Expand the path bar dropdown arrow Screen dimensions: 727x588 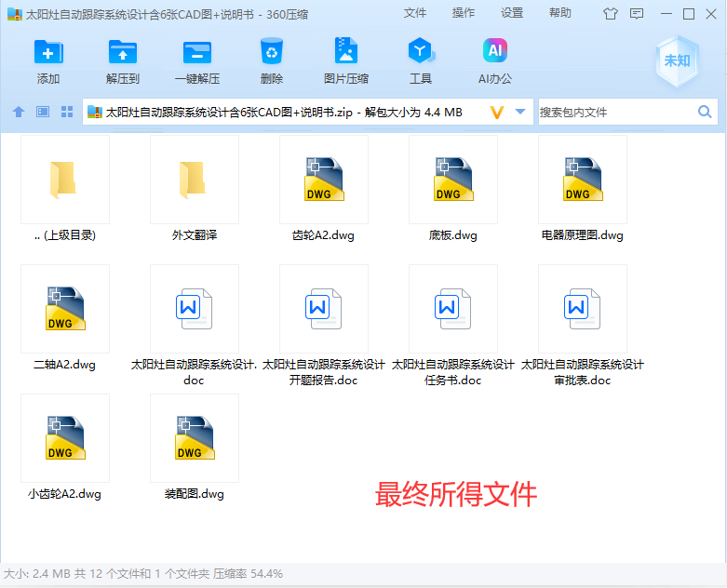[x=520, y=112]
